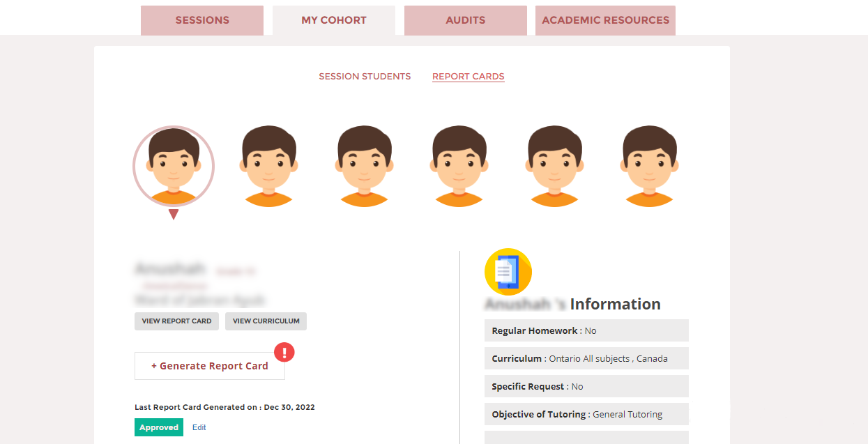Select the REPORT CARDS sub-tab
The height and width of the screenshot is (444, 868).
point(468,76)
